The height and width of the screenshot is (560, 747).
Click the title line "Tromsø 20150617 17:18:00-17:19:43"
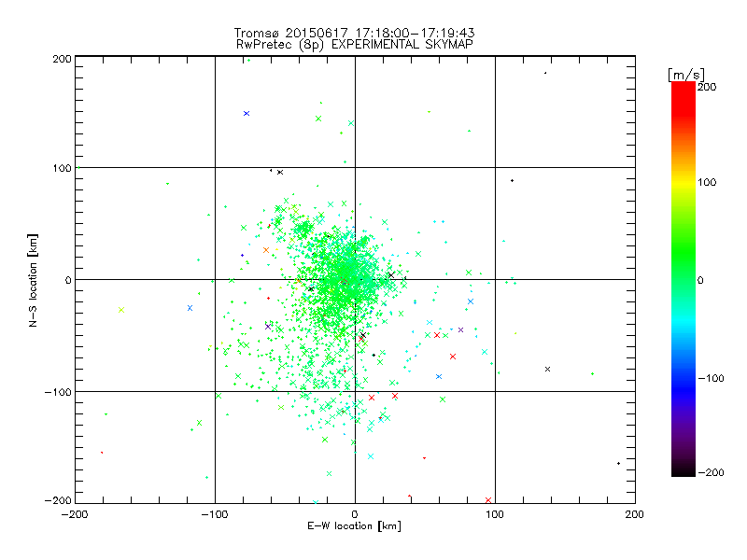point(355,33)
